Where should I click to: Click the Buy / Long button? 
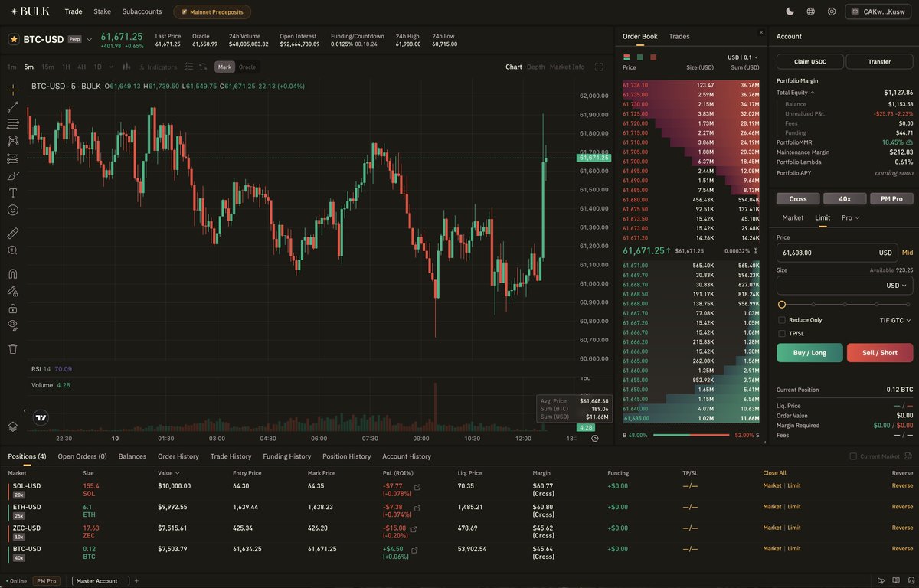[809, 352]
